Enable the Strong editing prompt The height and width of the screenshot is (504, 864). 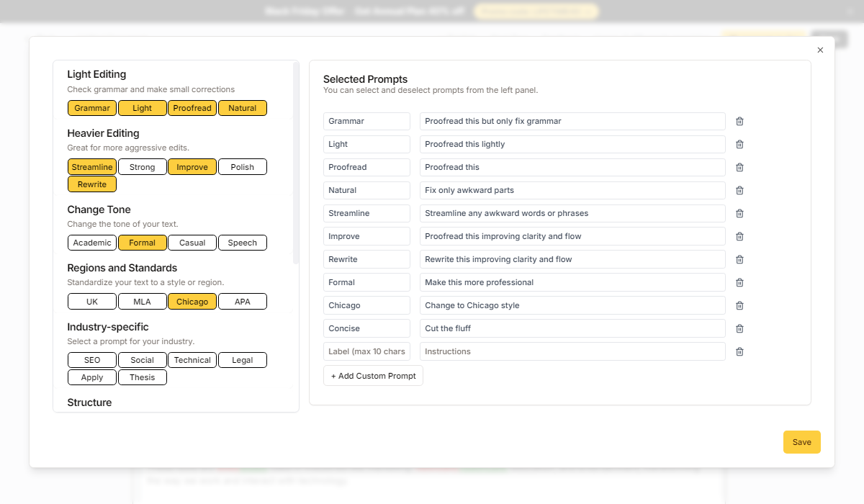pyautogui.click(x=142, y=167)
